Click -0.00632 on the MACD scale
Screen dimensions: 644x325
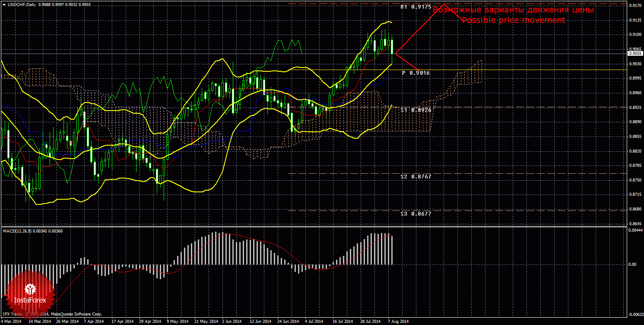(635, 314)
